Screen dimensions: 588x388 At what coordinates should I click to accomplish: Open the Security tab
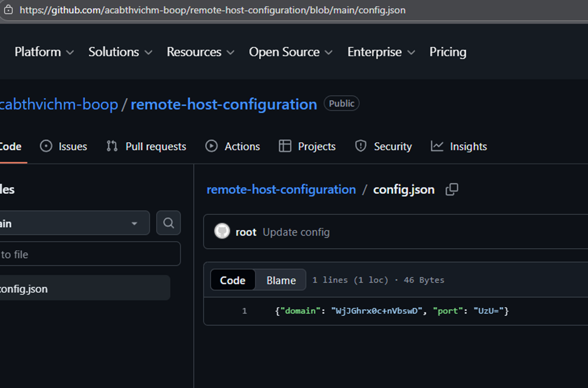click(x=383, y=146)
